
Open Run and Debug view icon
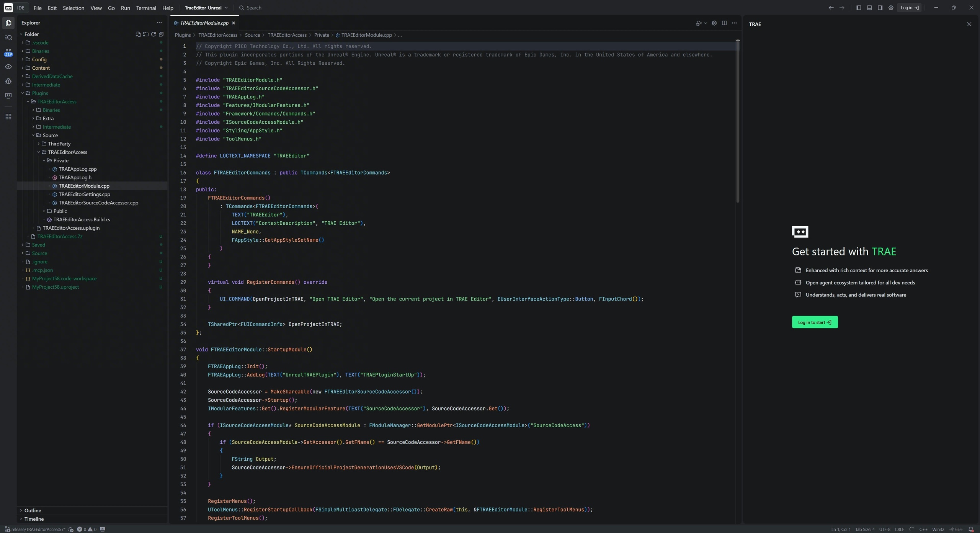[8, 81]
